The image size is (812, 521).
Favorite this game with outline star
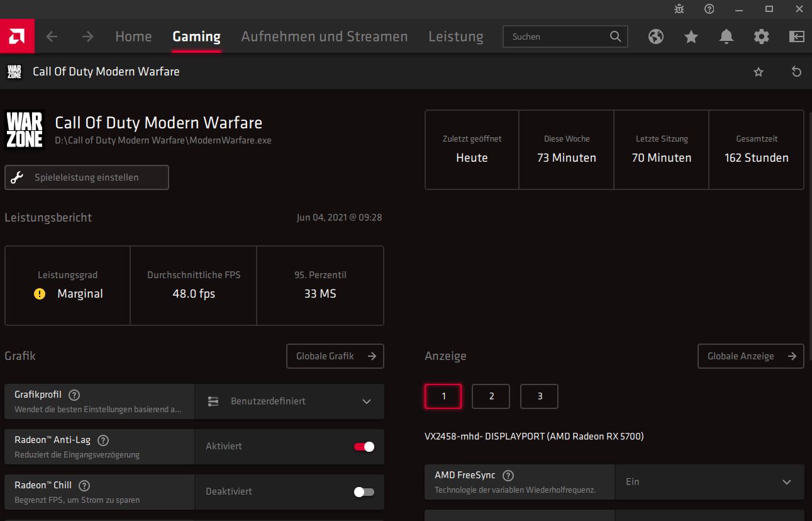759,72
